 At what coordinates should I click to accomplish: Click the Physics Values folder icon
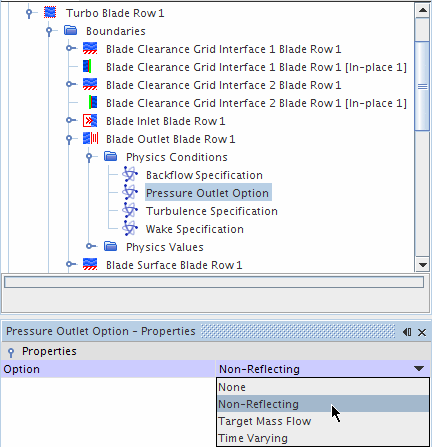coord(111,247)
